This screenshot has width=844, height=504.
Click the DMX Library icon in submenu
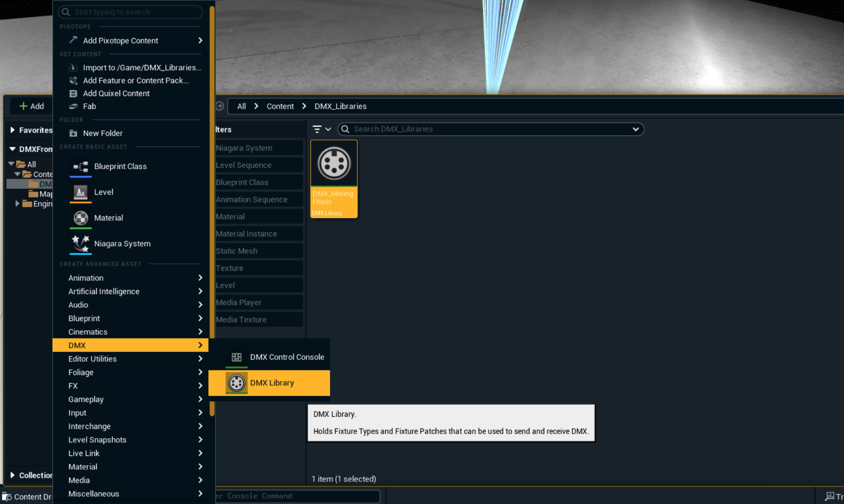coord(237,383)
